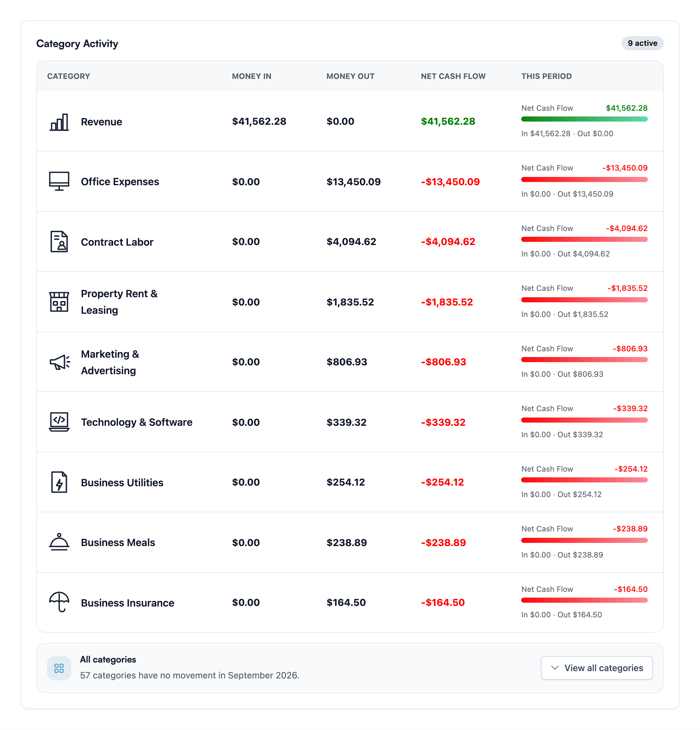
Task: Open Property Rent & Leasing label
Action: click(119, 302)
